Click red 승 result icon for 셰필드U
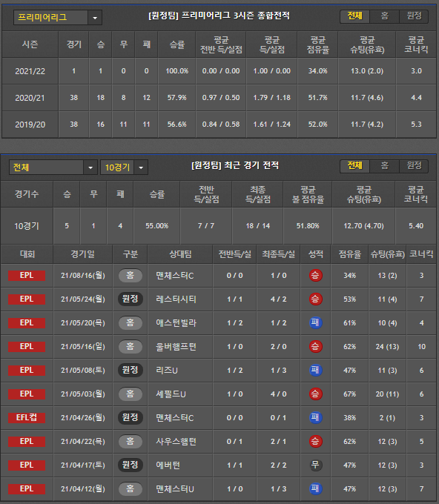 315,394
